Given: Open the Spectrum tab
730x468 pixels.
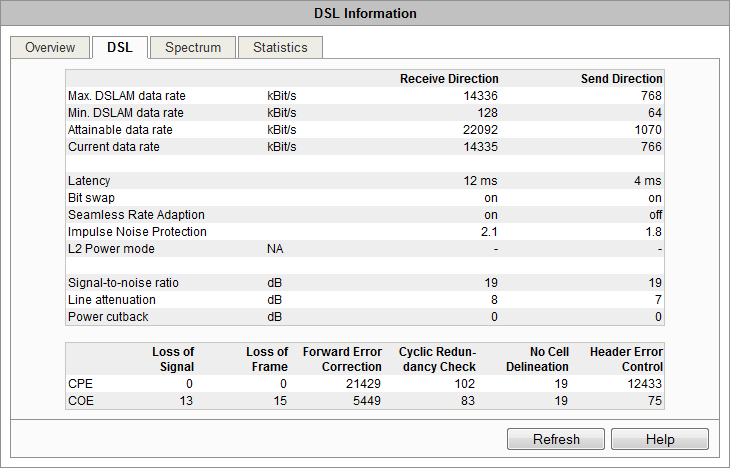Looking at the screenshot, I should [x=193, y=47].
